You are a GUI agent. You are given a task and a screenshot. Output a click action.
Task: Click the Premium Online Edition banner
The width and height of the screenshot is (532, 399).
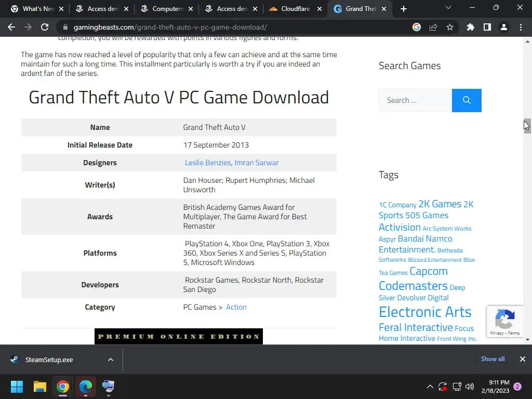pos(179,336)
